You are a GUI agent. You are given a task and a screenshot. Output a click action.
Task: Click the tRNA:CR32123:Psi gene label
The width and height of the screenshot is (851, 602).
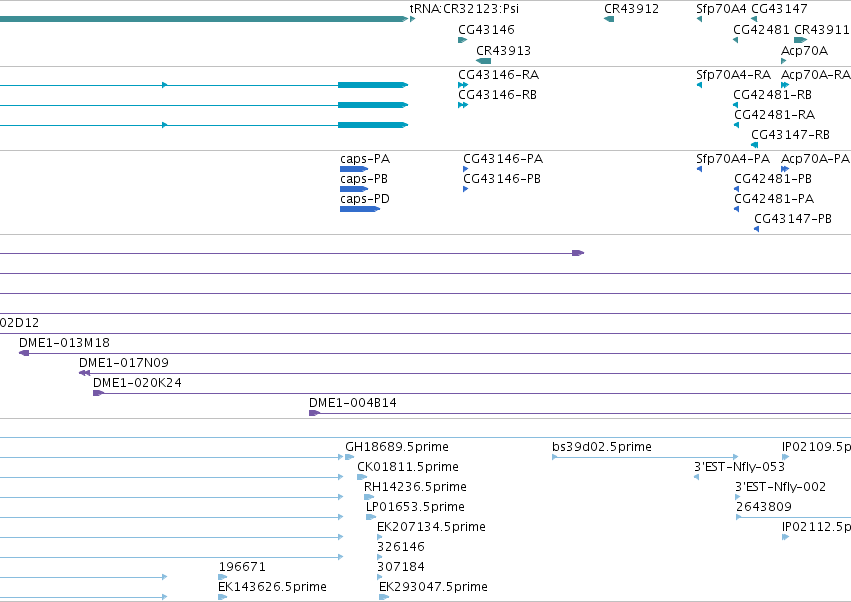[x=464, y=9]
